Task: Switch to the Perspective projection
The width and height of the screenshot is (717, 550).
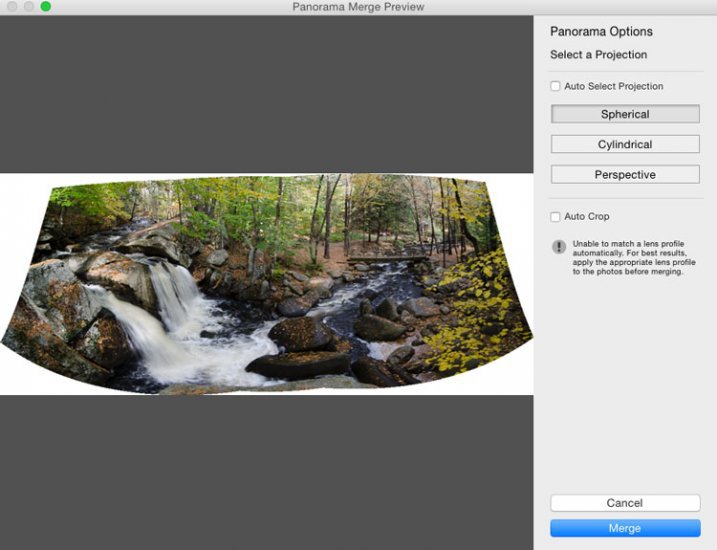Action: tap(625, 175)
